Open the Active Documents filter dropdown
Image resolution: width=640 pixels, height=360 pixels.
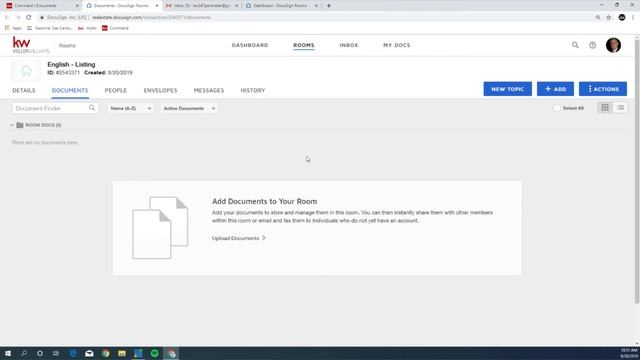coord(189,109)
